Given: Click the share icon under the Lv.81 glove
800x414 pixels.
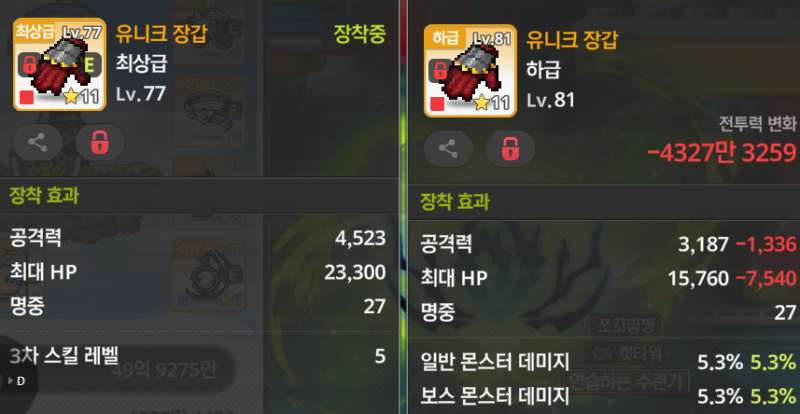Looking at the screenshot, I should click(x=448, y=149).
